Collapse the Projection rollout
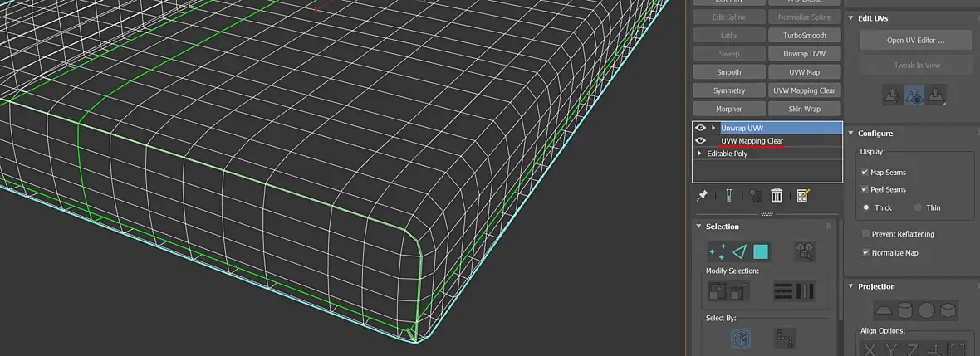Screen dimensions: 980x356 850,286
